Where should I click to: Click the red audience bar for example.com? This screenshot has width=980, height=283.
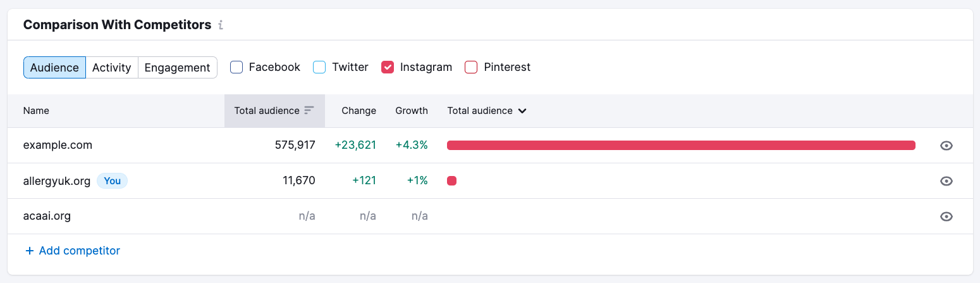(x=681, y=146)
